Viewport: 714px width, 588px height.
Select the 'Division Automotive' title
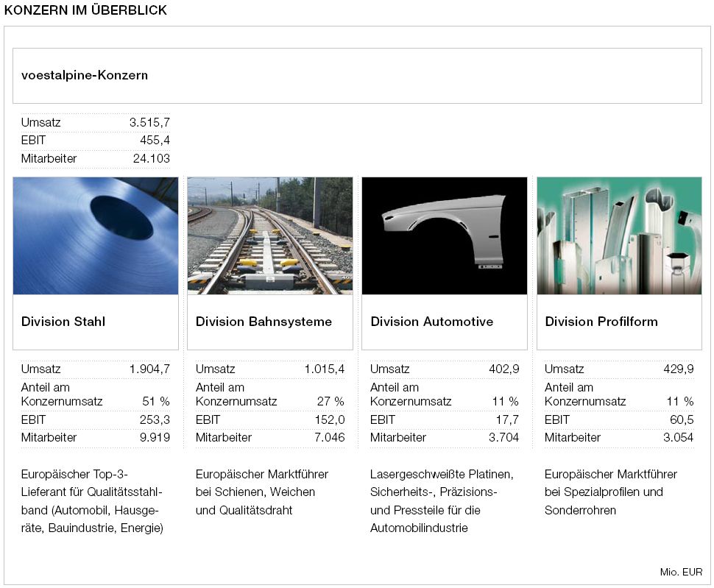coord(431,322)
